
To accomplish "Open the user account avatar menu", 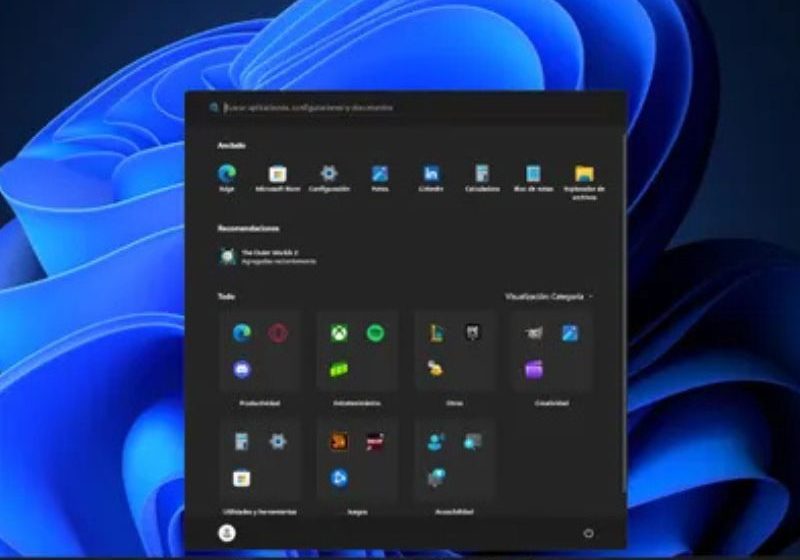I will [227, 533].
